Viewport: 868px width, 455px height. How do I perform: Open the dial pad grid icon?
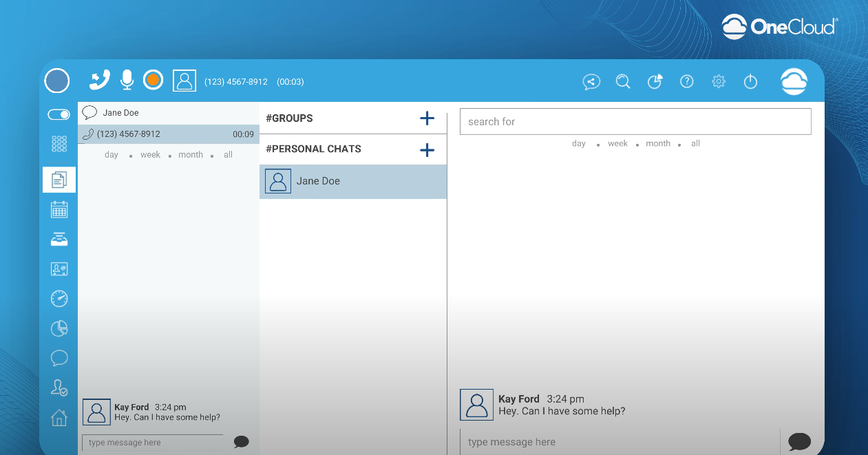click(x=59, y=144)
